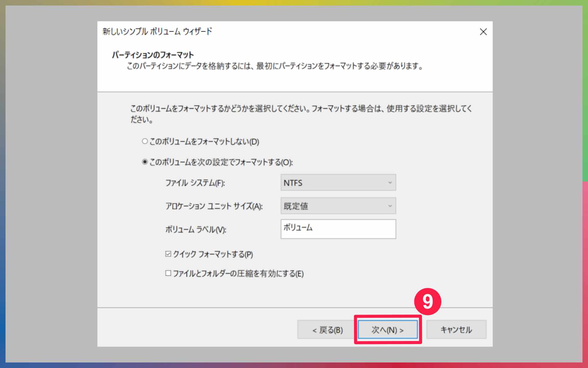The width and height of the screenshot is (588, 368).
Task: Click the クイック フォーマットする(P) label text
Action: click(x=213, y=254)
